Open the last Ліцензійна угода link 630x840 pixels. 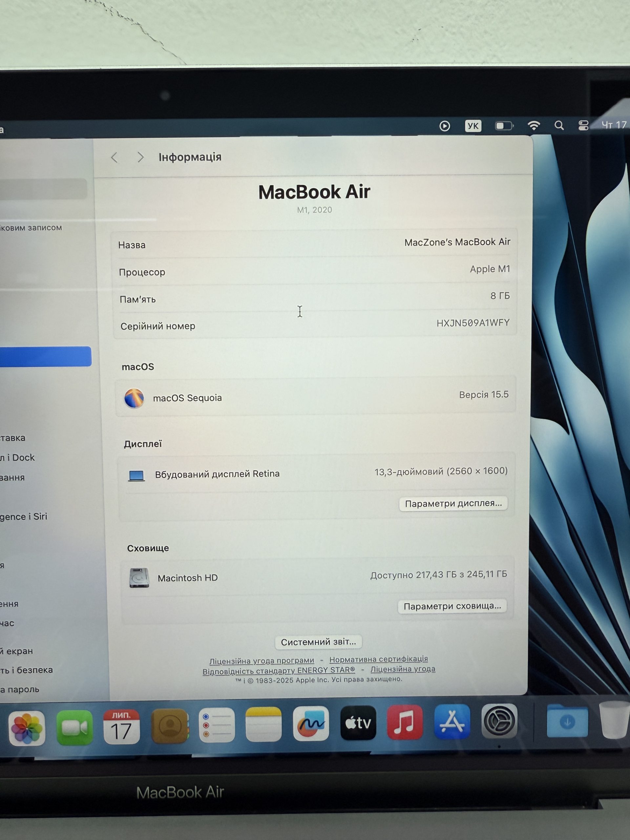(403, 669)
